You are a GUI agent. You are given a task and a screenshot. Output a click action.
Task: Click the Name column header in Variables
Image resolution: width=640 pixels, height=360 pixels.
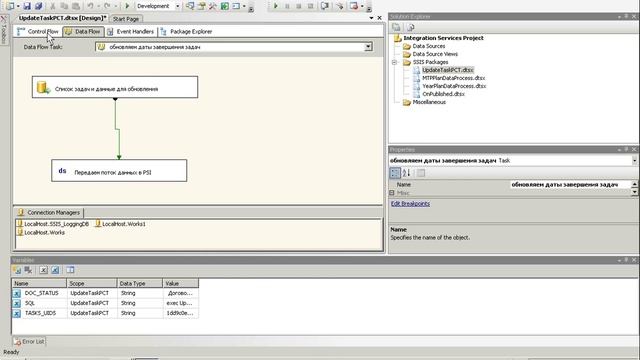[39, 283]
